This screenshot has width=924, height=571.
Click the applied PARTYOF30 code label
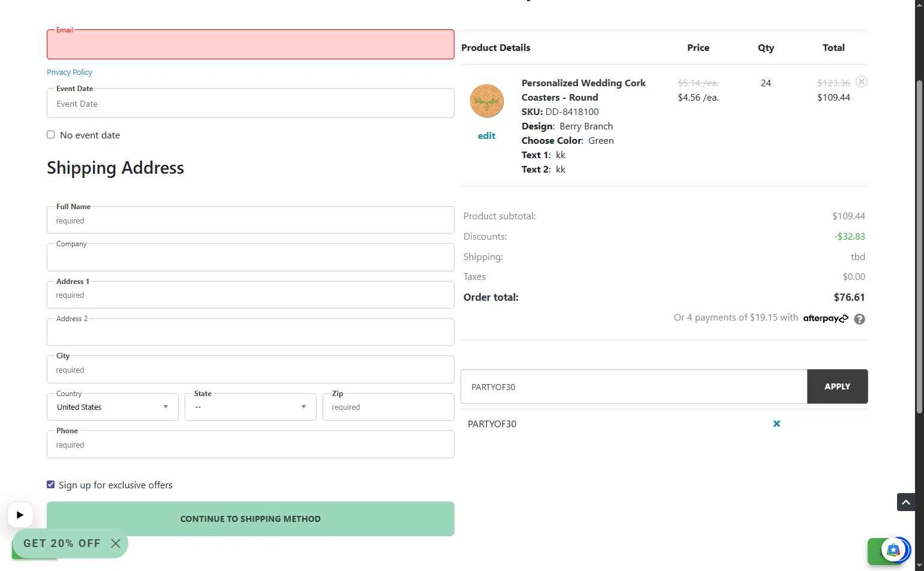pyautogui.click(x=492, y=424)
